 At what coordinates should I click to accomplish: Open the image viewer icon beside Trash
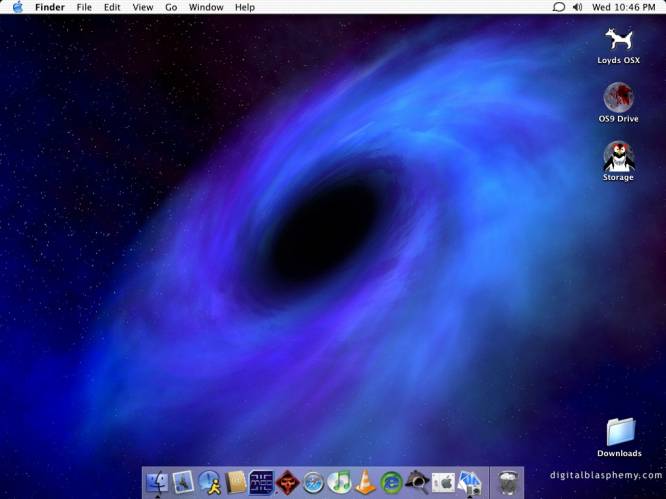pyautogui.click(x=470, y=482)
